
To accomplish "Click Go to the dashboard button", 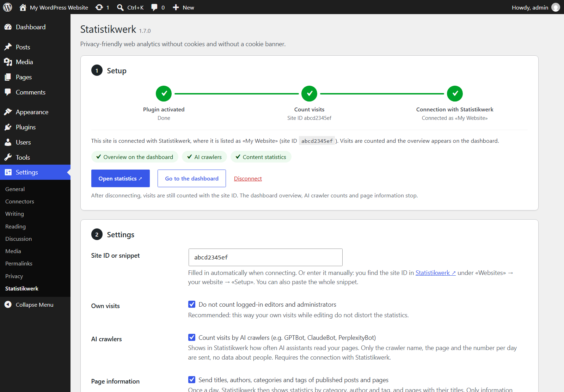I will [x=192, y=178].
